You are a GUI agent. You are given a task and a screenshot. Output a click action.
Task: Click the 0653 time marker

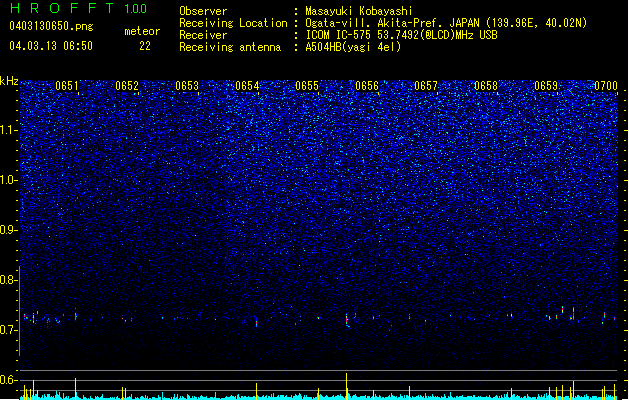187,86
